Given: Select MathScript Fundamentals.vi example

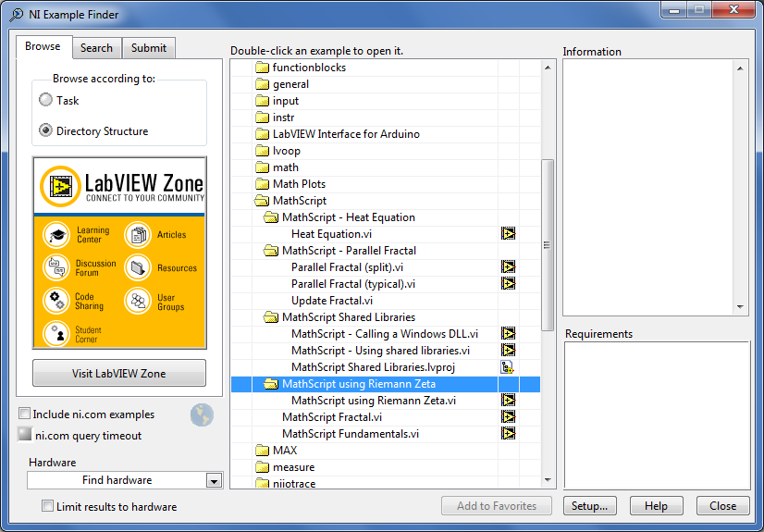Looking at the screenshot, I should click(351, 434).
